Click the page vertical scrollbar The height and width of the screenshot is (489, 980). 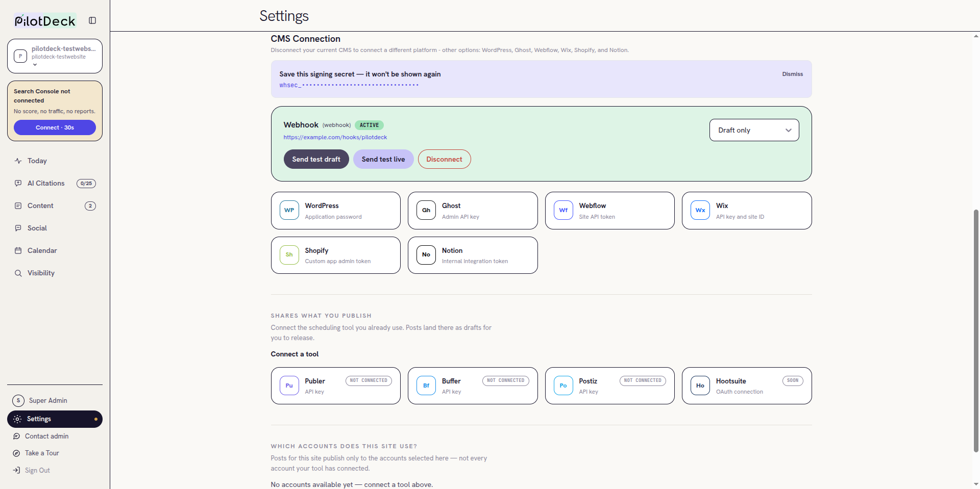point(976,330)
